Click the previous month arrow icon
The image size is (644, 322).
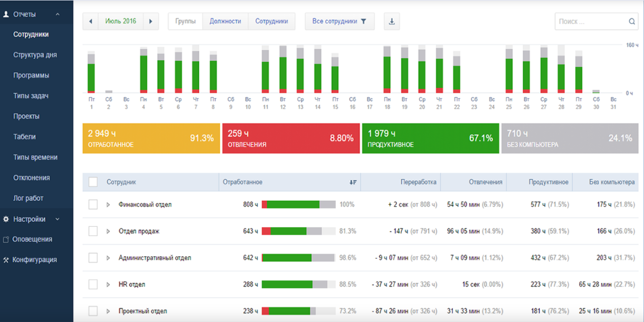(90, 22)
